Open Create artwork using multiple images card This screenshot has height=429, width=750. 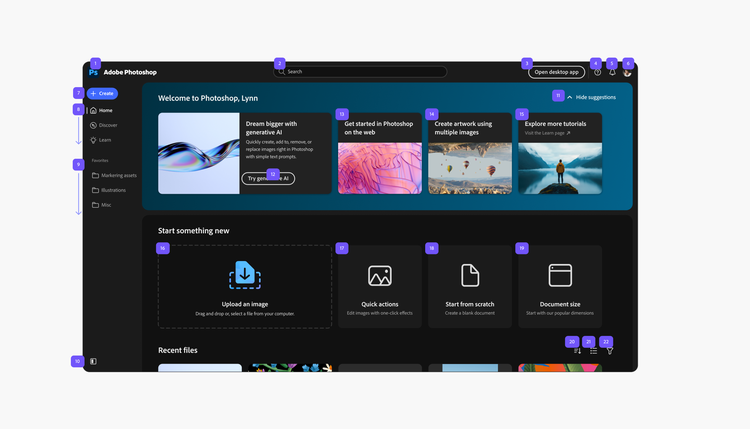[470, 154]
